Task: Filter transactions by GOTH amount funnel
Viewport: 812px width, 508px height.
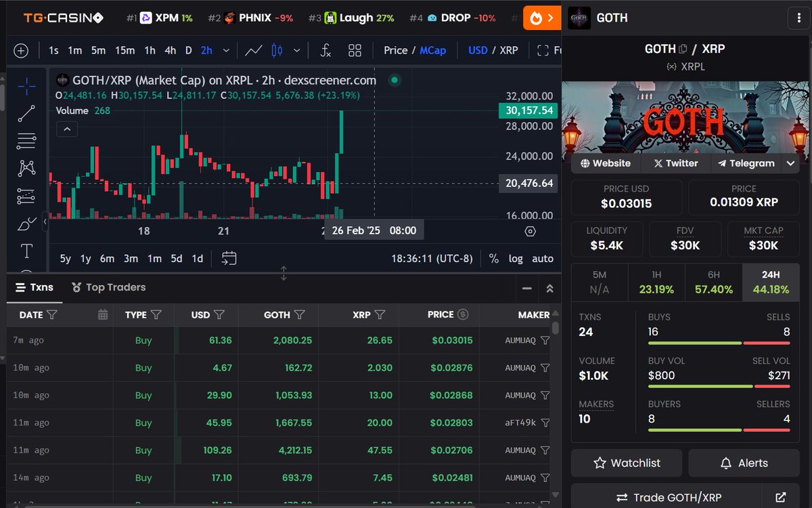Action: coord(300,314)
